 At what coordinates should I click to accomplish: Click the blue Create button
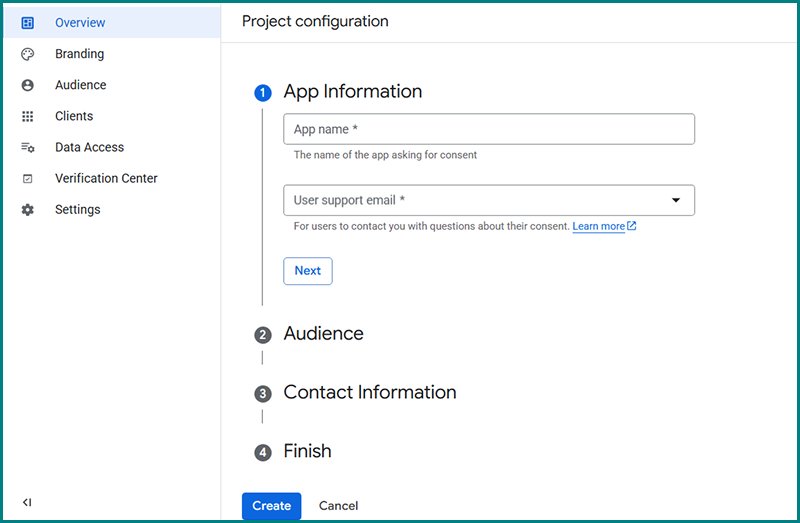pos(271,506)
